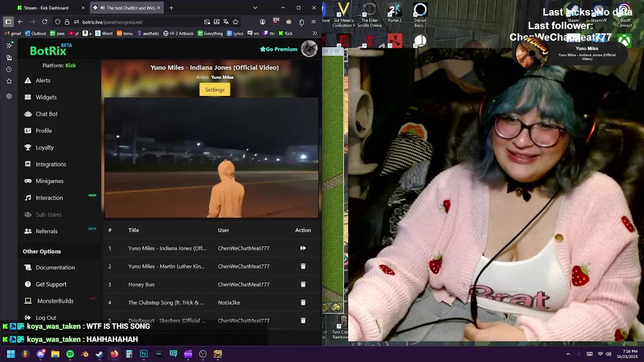The image size is (644, 362).
Task: Click Get Support
Action: (x=51, y=284)
